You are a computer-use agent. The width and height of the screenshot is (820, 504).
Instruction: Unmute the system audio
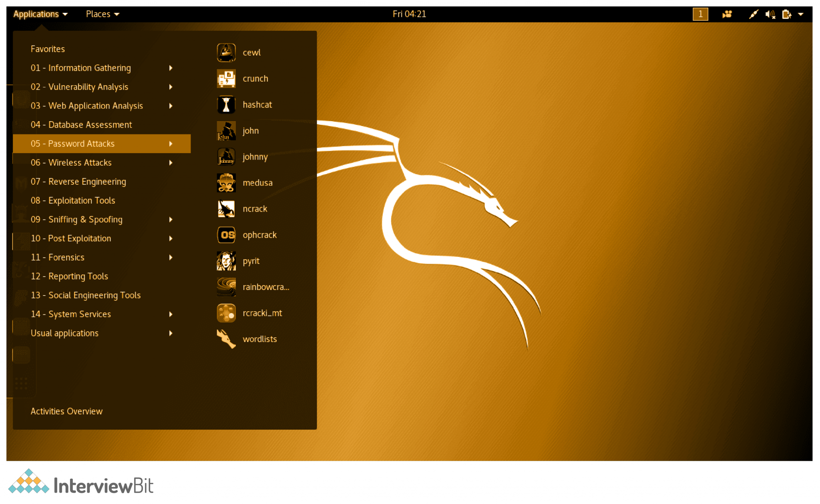[769, 14]
